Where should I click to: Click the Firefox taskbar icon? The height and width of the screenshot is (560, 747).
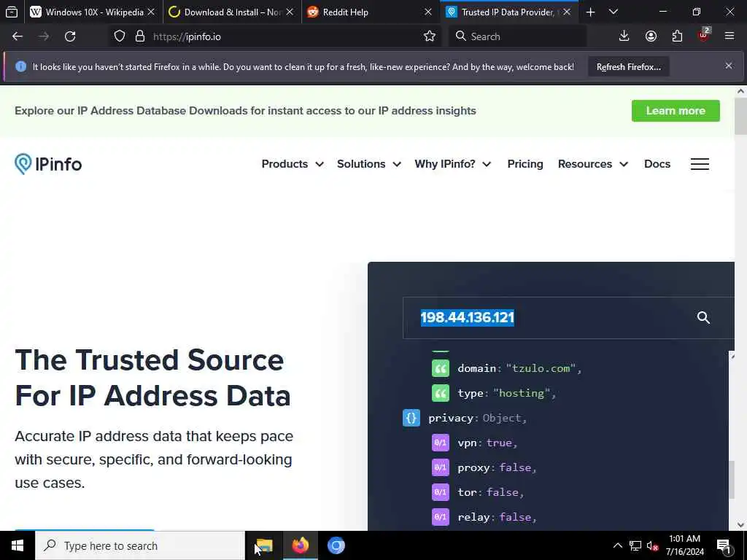click(300, 545)
